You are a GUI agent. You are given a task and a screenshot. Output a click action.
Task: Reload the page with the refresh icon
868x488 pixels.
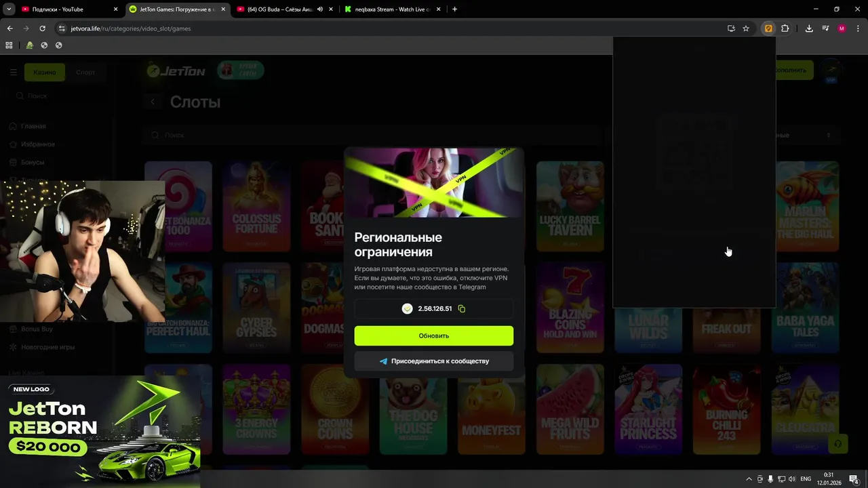42,28
